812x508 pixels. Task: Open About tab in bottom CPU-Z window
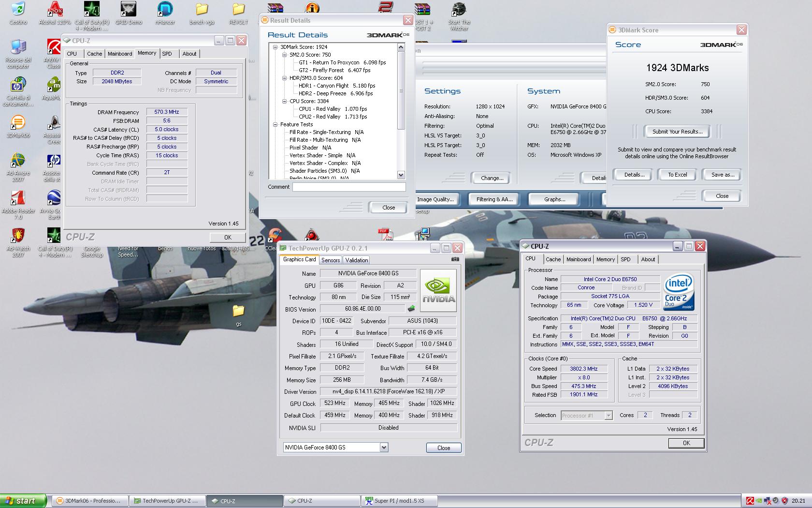(648, 259)
